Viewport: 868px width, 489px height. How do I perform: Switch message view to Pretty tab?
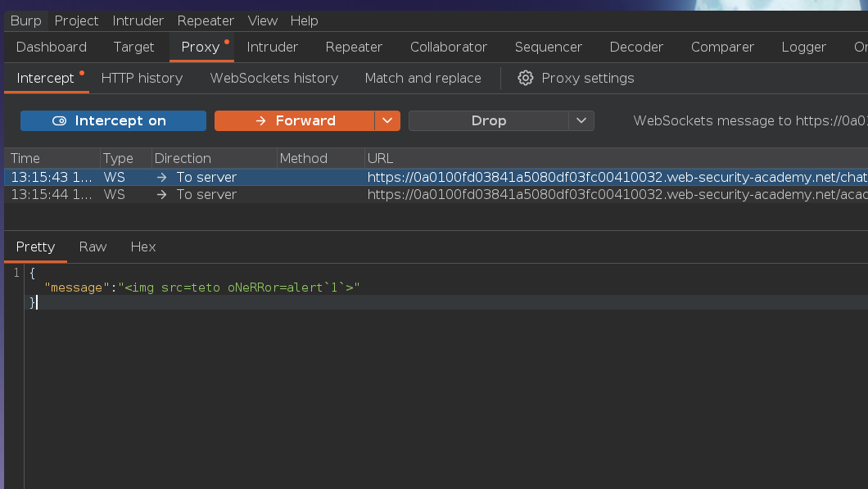click(x=35, y=247)
